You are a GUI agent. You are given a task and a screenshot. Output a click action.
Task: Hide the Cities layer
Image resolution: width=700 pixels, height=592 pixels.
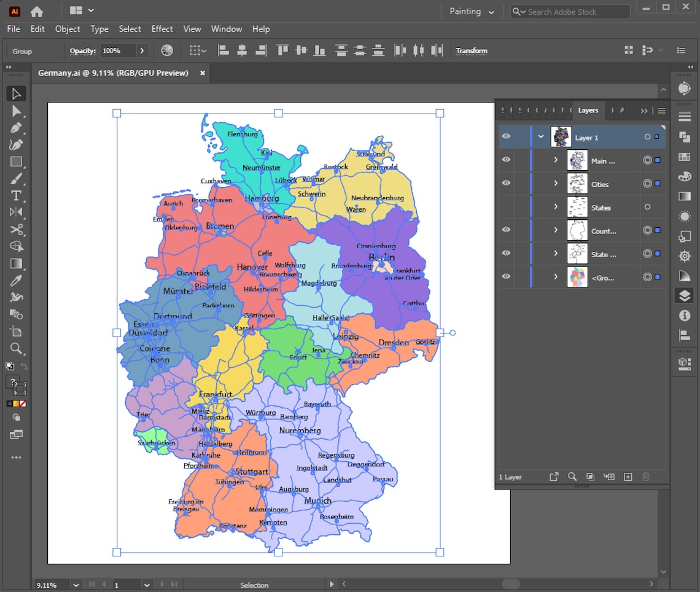[x=506, y=183]
